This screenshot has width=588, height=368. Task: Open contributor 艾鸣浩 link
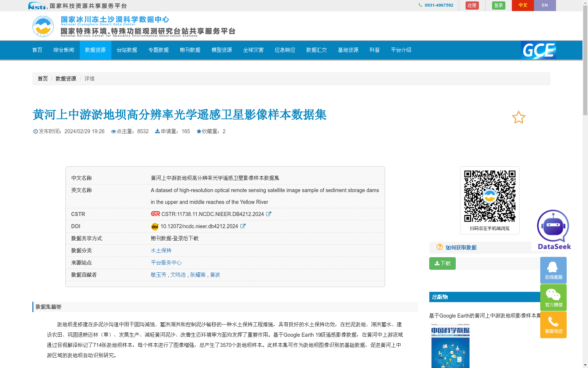point(178,275)
